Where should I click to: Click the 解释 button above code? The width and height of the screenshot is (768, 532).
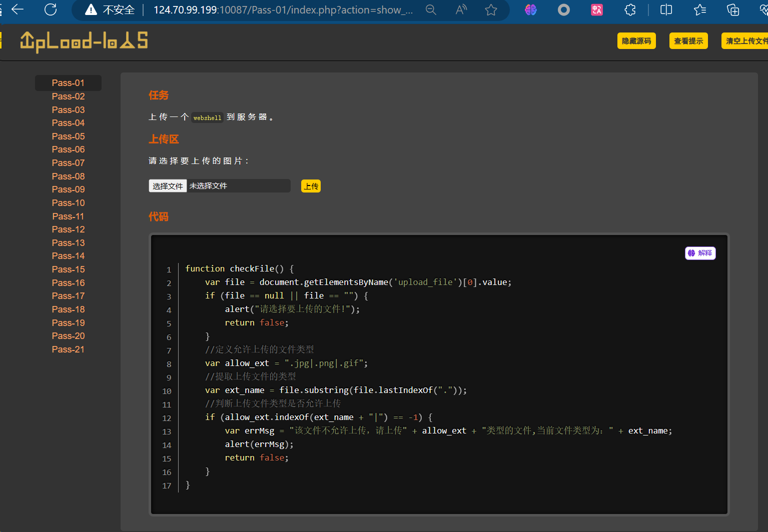click(700, 253)
